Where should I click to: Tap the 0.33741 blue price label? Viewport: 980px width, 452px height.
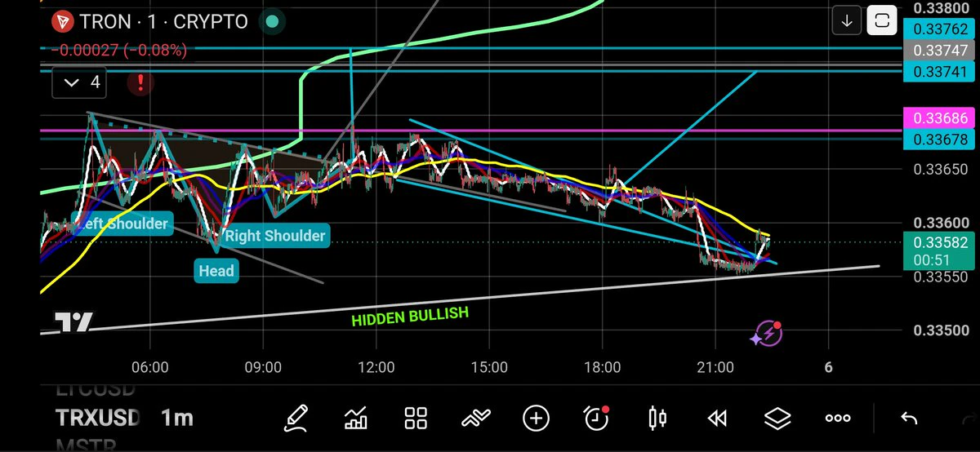click(x=941, y=72)
